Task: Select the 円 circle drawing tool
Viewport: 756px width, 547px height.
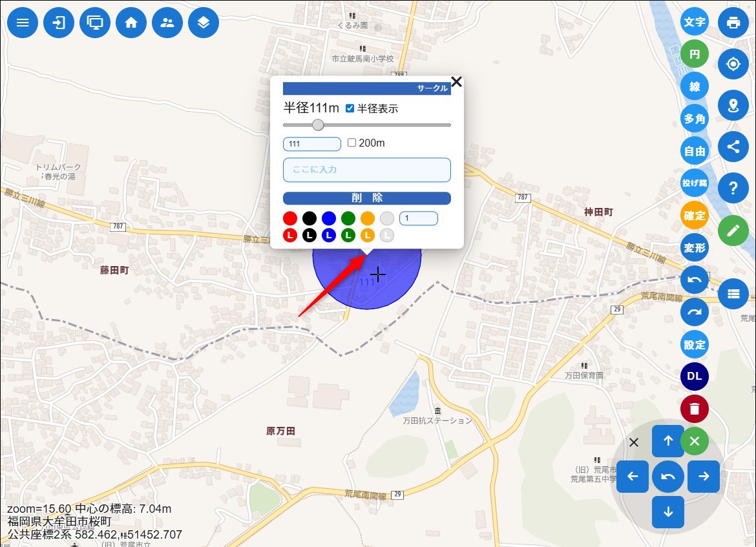Action: (695, 54)
